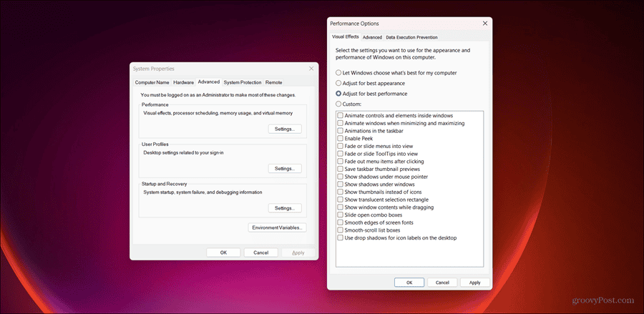Open Data Execution Prevention tab

click(411, 37)
